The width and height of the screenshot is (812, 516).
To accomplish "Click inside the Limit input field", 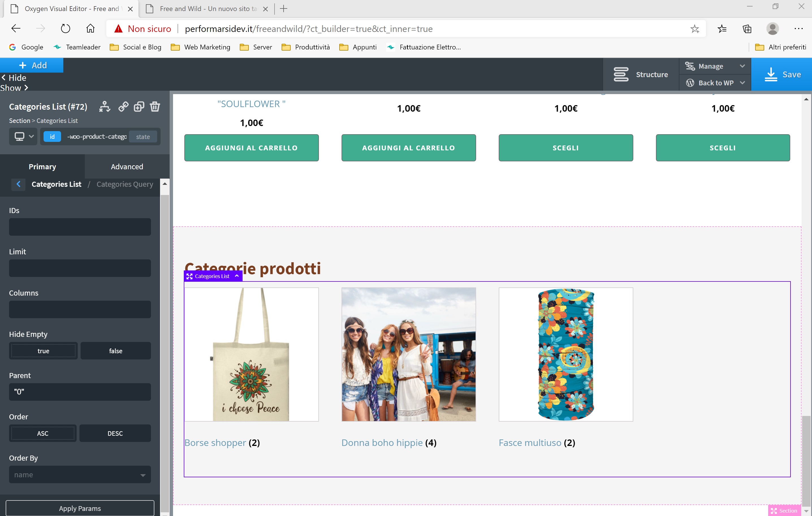I will (79, 268).
